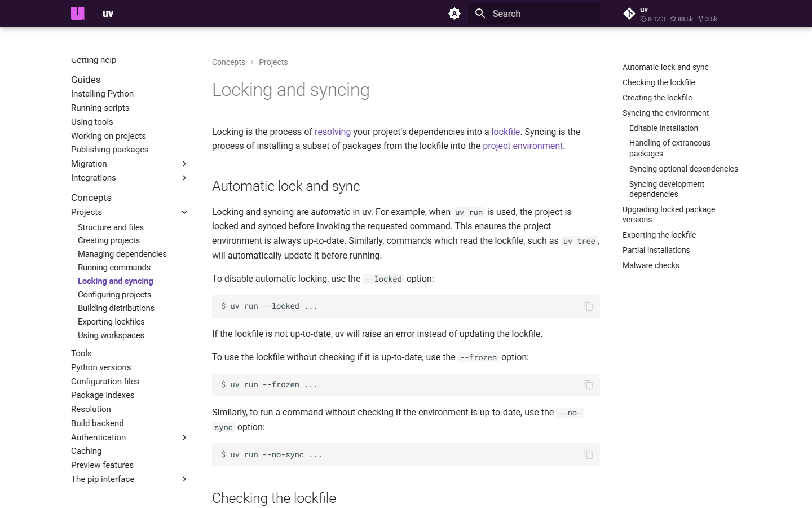The width and height of the screenshot is (812, 508).
Task: Collapse the Projects section chevron
Action: click(x=184, y=212)
